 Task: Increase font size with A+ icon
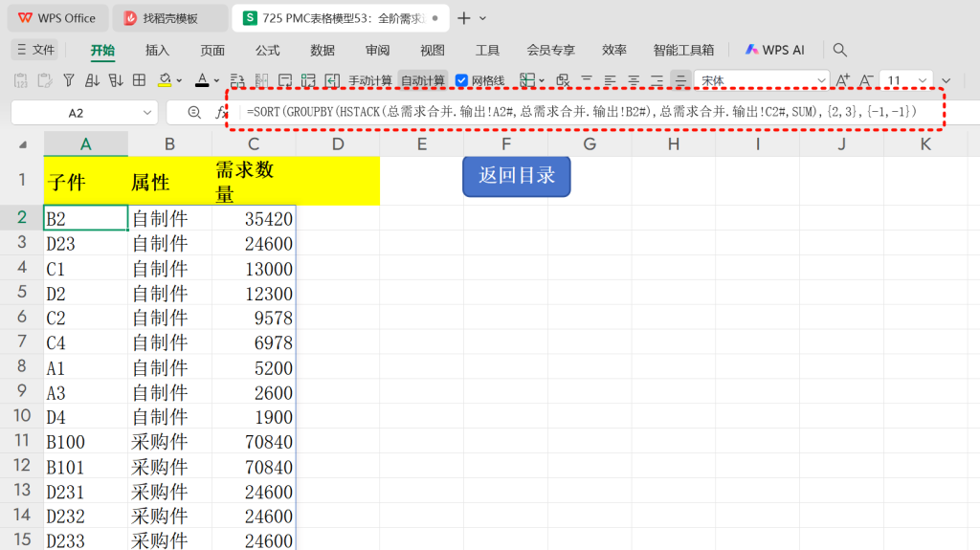pyautogui.click(x=842, y=80)
